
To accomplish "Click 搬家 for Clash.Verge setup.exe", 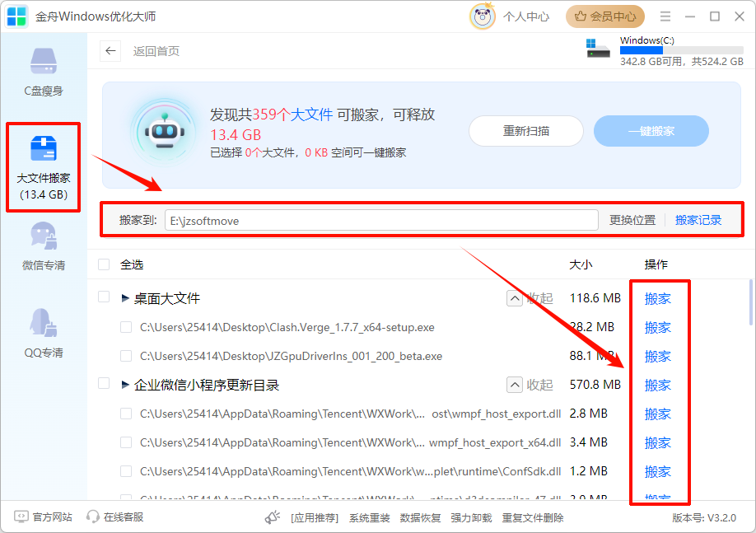I will tap(658, 328).
